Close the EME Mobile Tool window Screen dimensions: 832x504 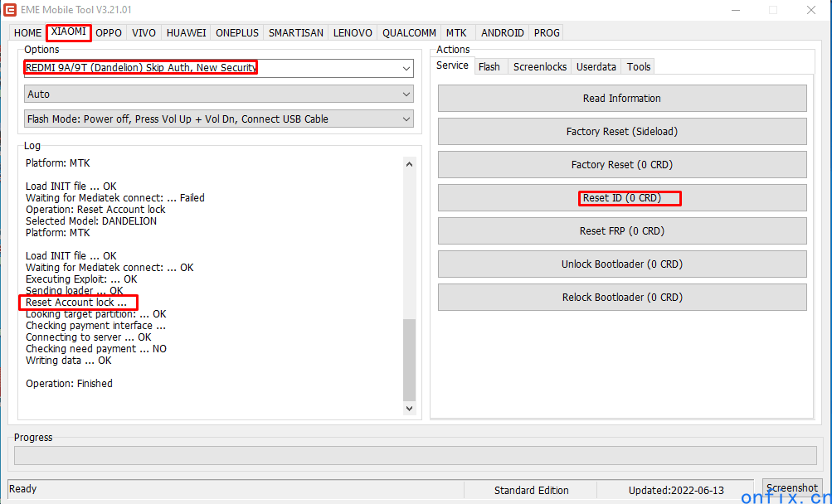[x=811, y=10]
